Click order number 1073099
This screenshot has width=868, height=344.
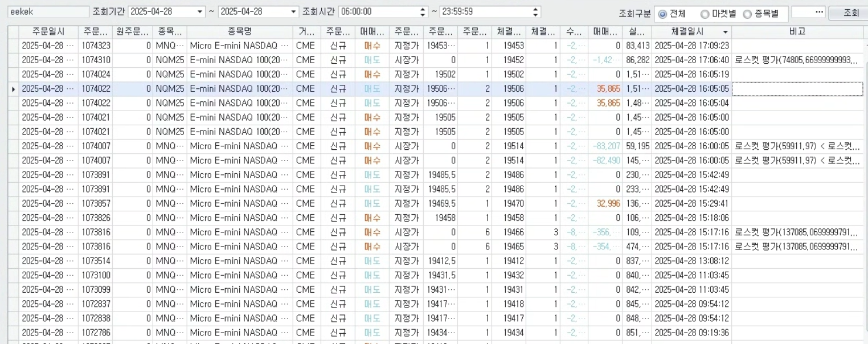96,289
